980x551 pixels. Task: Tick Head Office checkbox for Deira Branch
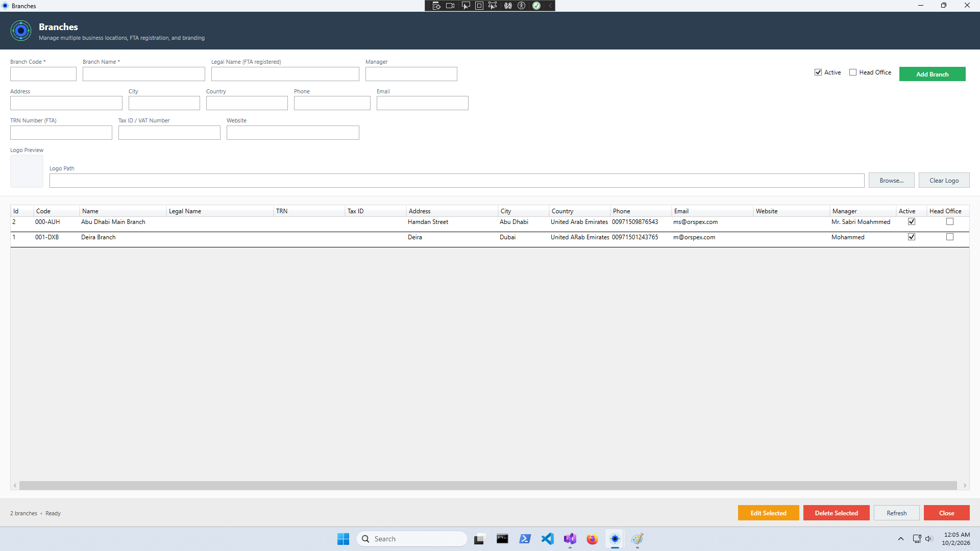[950, 237]
